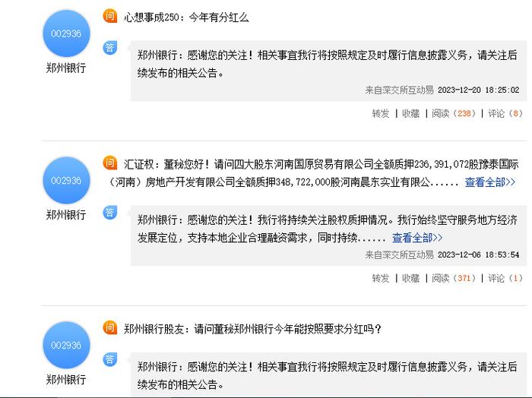Click 转发 on the 2023-12-20 post
532x398 pixels.
pos(380,113)
